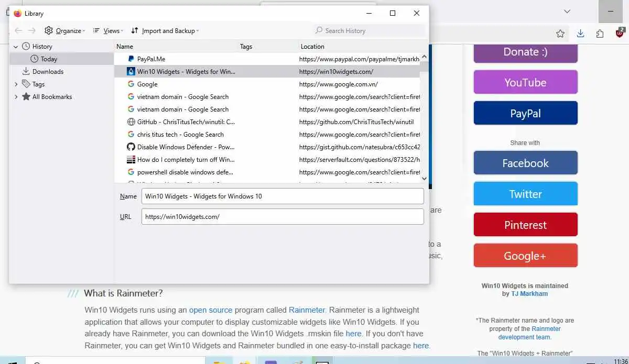The width and height of the screenshot is (629, 364).
Task: Share with Google+ button
Action: click(525, 256)
